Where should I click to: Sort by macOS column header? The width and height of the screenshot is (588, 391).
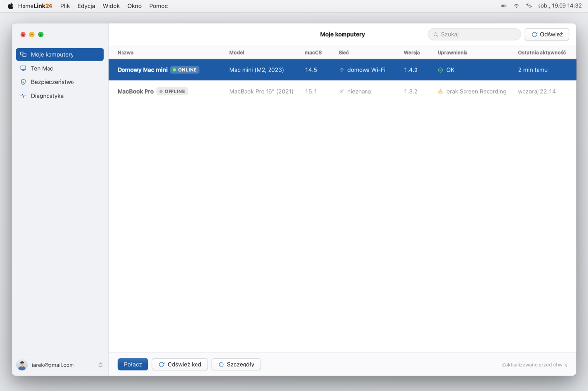pos(313,52)
